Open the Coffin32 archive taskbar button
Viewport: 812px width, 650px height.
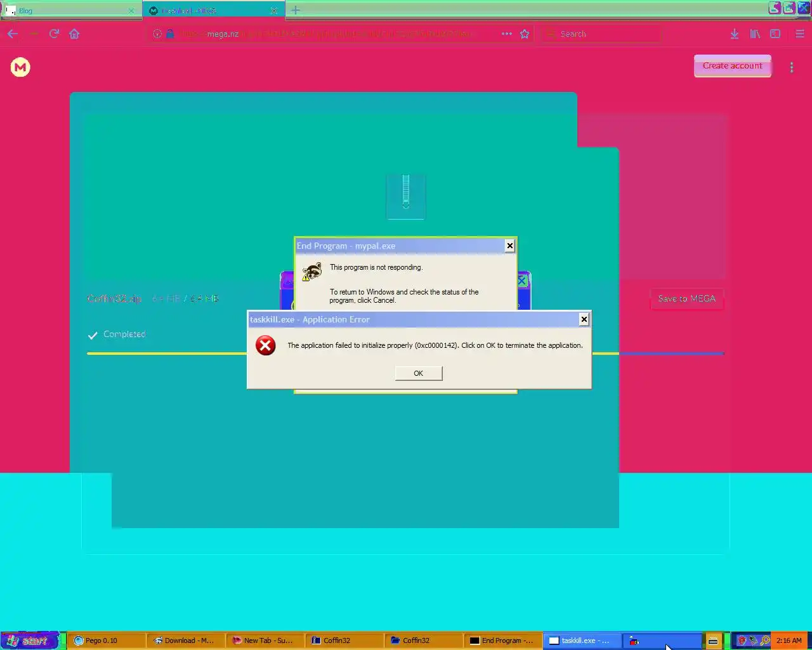click(x=344, y=640)
